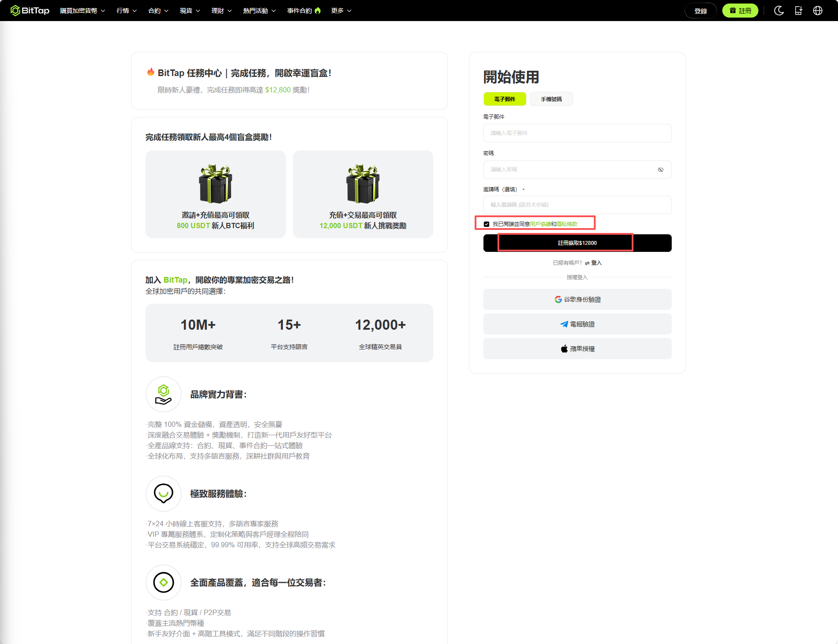Select the 800 USDT 新人BTC福利 gift card
Viewport: 838px width, 644px height.
click(x=216, y=194)
